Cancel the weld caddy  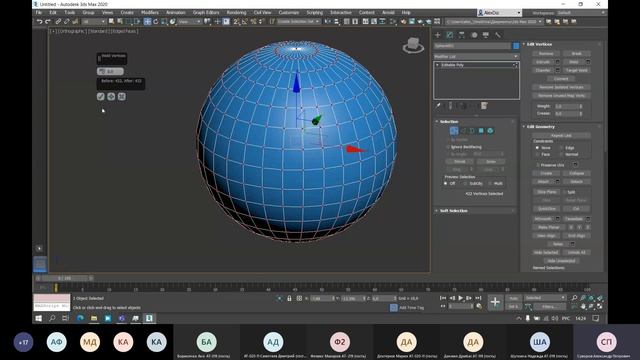pos(122,96)
